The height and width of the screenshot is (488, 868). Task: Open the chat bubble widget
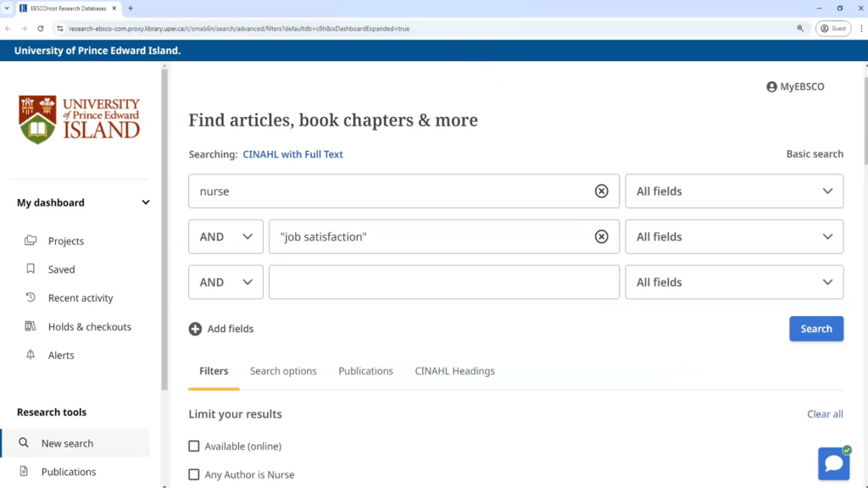click(x=833, y=463)
